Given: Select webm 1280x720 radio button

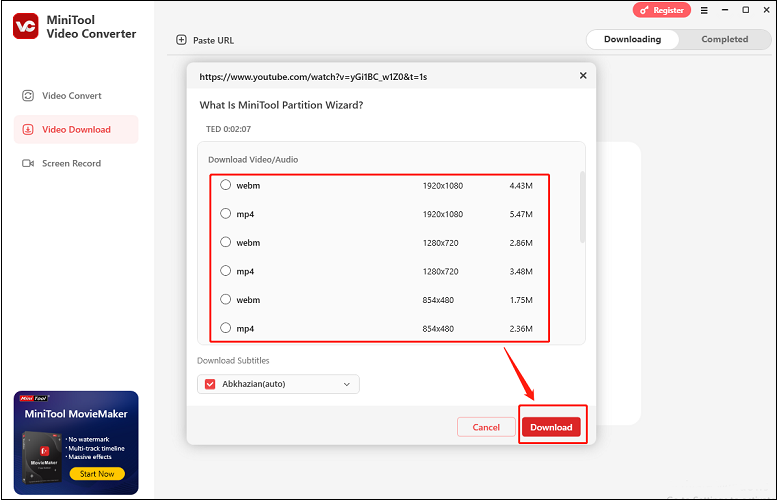Looking at the screenshot, I should click(225, 242).
